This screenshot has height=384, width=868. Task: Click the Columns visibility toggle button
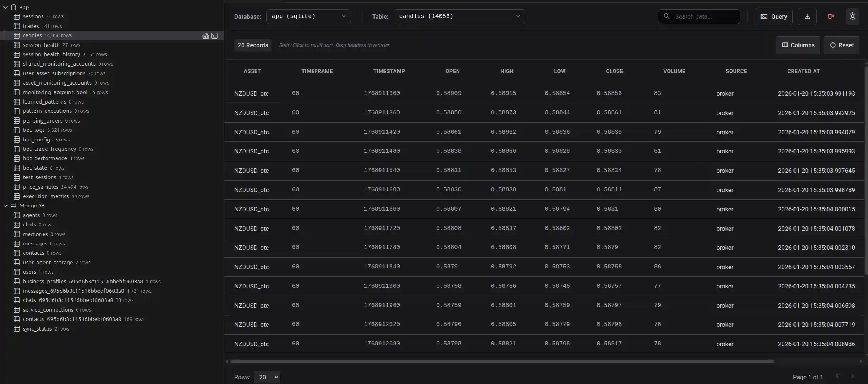[798, 45]
